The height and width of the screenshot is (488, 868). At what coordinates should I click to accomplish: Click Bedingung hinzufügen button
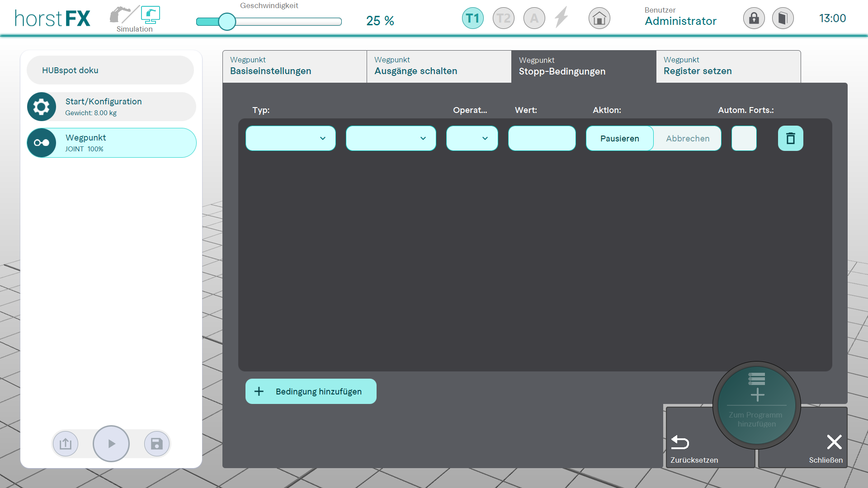(311, 391)
